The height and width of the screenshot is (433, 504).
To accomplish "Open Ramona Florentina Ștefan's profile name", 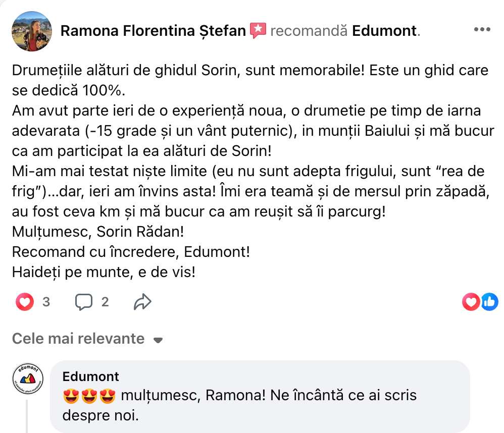I will pyautogui.click(x=153, y=31).
